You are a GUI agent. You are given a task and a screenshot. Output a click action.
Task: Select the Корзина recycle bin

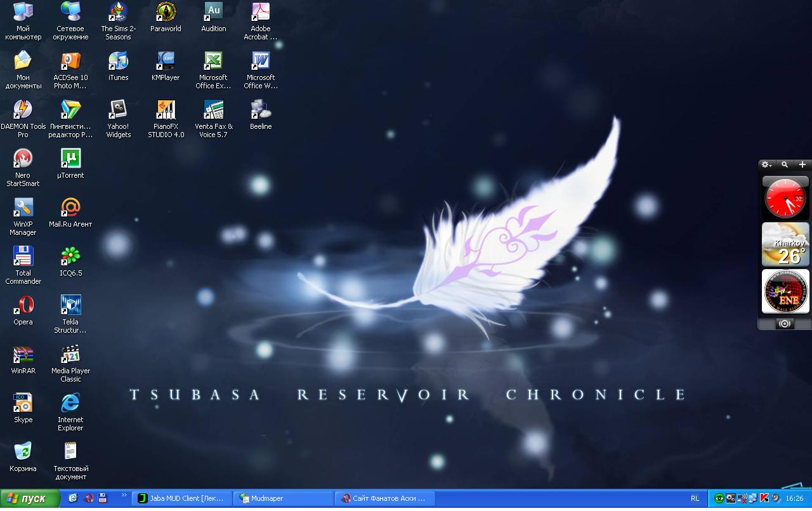23,457
